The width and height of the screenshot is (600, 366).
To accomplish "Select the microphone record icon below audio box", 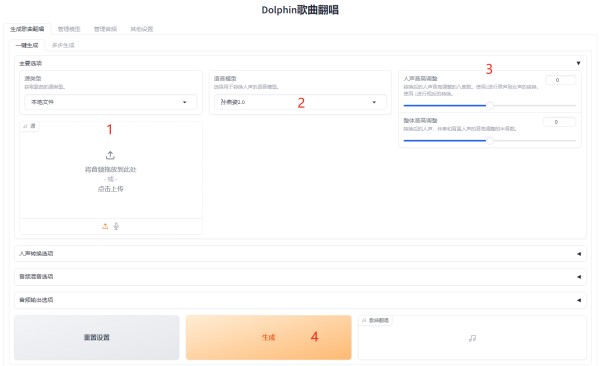I will pos(116,226).
